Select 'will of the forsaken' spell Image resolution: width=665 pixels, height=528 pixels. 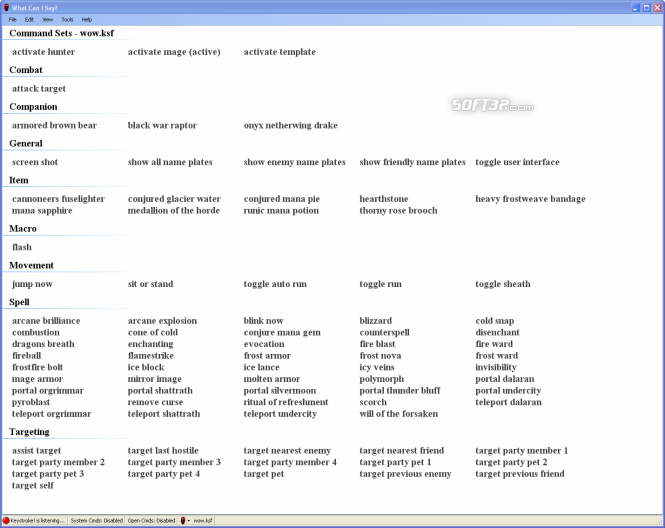pos(398,413)
